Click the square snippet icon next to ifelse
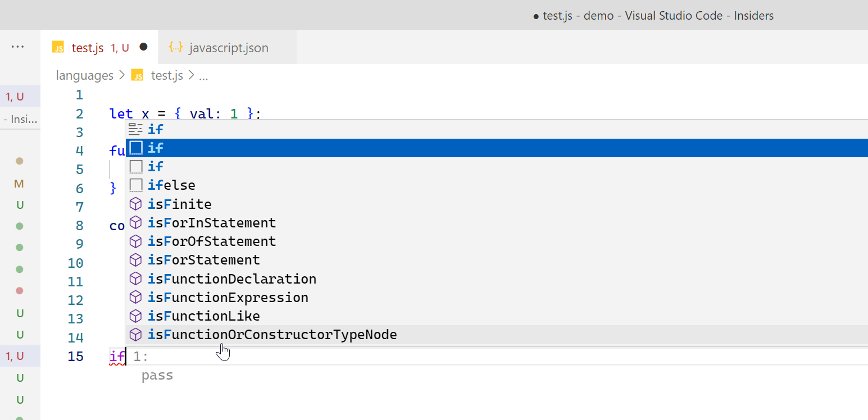This screenshot has height=420, width=868. pos(135,185)
